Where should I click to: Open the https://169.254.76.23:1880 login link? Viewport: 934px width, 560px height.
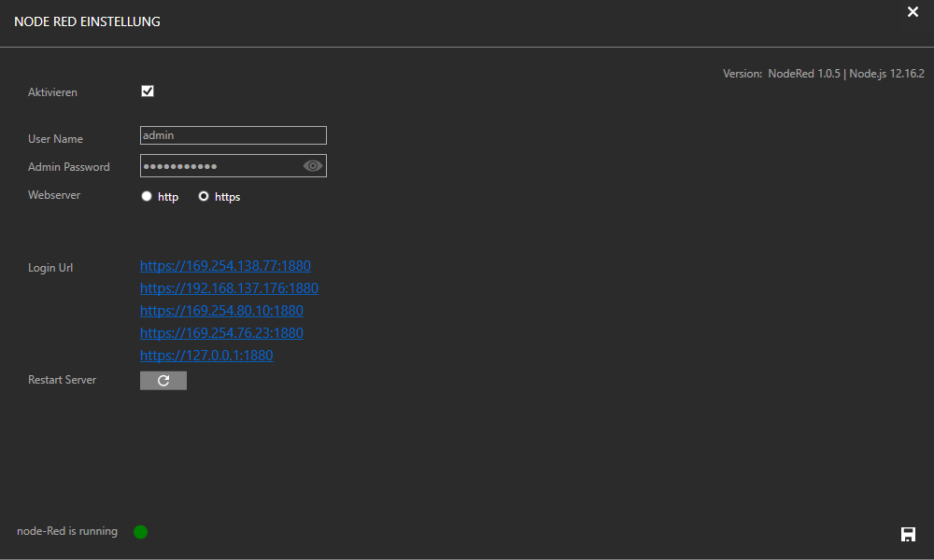coord(221,333)
